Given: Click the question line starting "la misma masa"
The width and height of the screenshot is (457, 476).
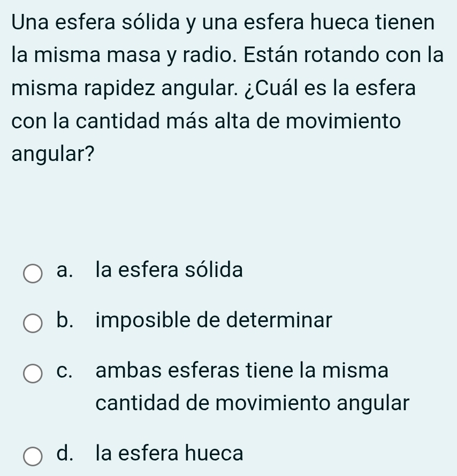Looking at the screenshot, I should pos(227,55).
